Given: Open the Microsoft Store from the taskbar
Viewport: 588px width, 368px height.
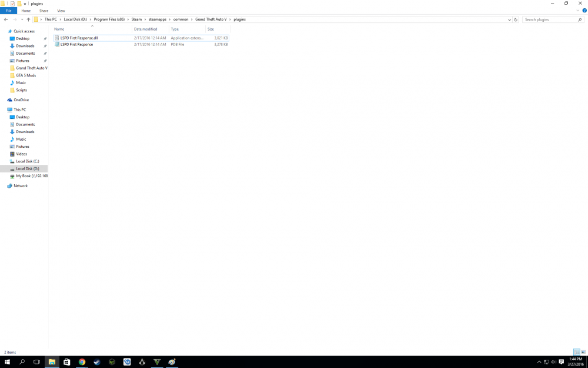Looking at the screenshot, I should [66, 362].
